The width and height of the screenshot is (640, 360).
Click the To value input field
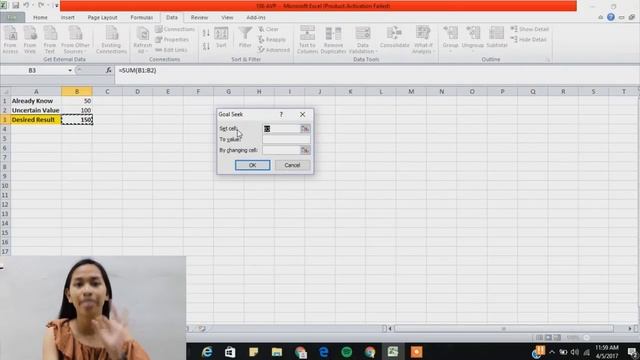[x=286, y=139]
